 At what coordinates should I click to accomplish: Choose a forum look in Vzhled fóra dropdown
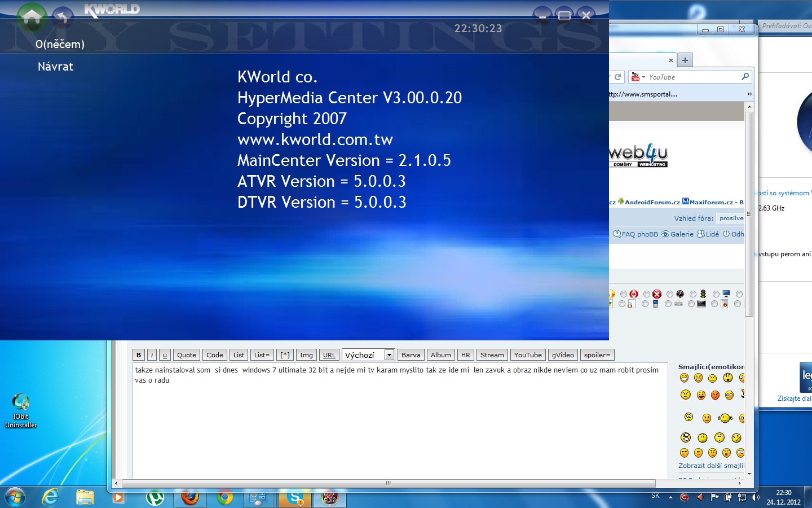[731, 218]
